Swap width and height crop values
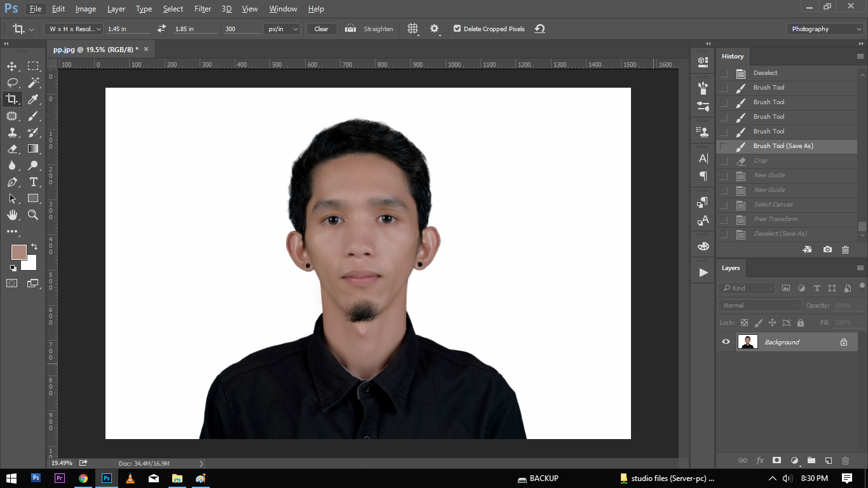868x488 pixels. [x=161, y=29]
